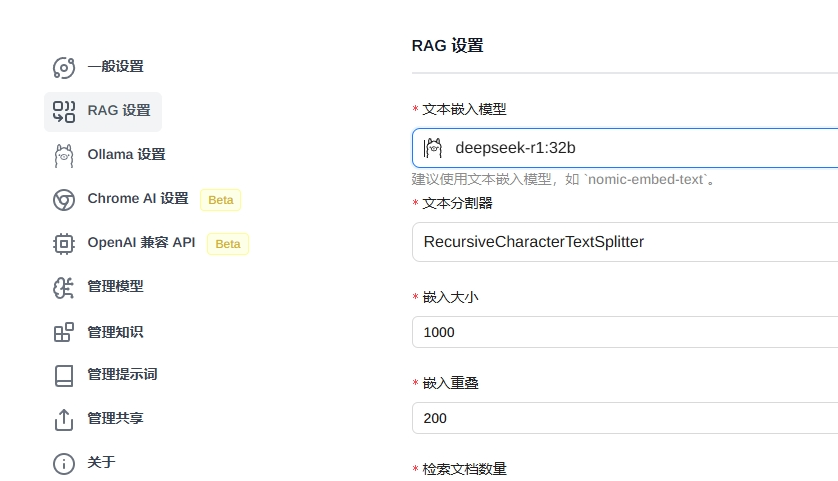Click the 嵌入重叠 label
The height and width of the screenshot is (481, 838).
pyautogui.click(x=451, y=383)
